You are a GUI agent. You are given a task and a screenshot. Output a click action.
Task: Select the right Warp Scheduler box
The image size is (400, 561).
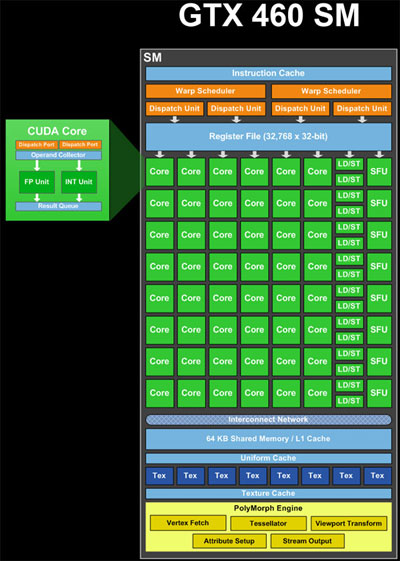(x=331, y=91)
